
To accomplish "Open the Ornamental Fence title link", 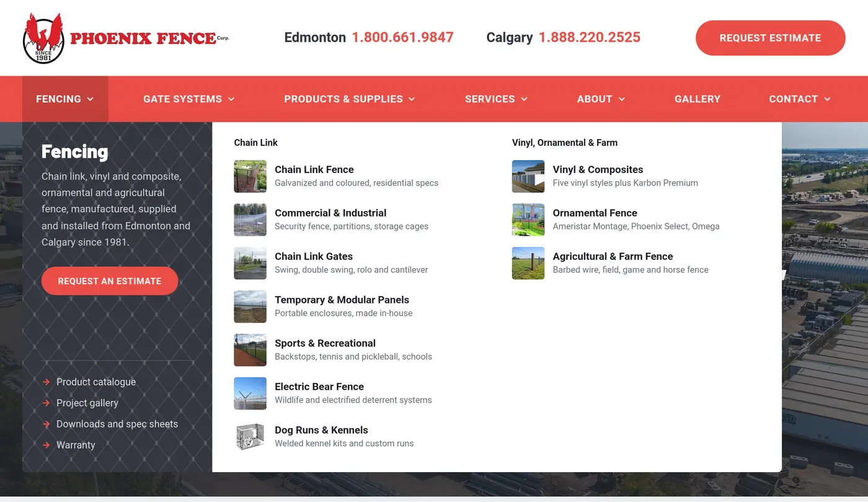I will click(x=595, y=213).
